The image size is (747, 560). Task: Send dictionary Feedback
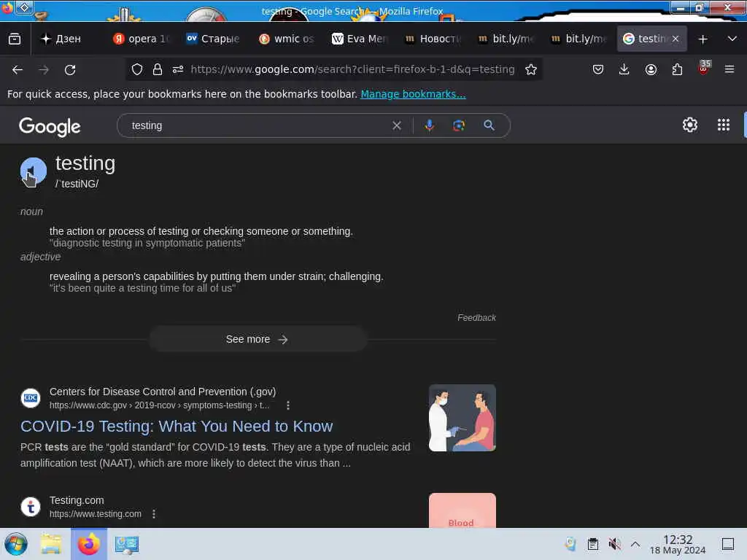476,318
